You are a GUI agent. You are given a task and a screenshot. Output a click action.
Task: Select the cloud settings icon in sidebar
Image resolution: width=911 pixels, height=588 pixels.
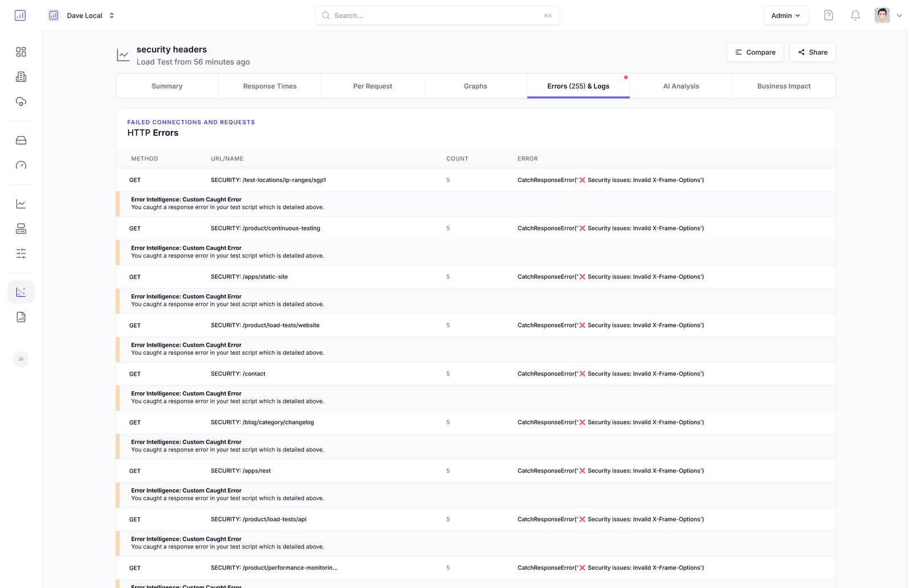coord(20,101)
